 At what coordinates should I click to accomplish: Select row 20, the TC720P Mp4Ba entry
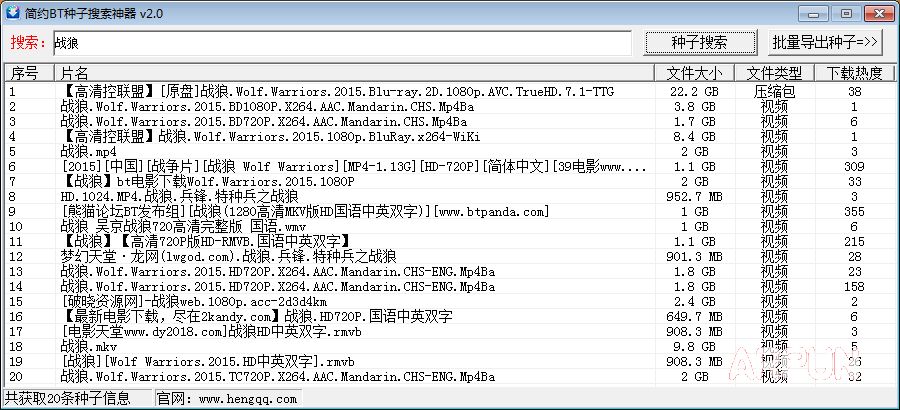pos(449,377)
